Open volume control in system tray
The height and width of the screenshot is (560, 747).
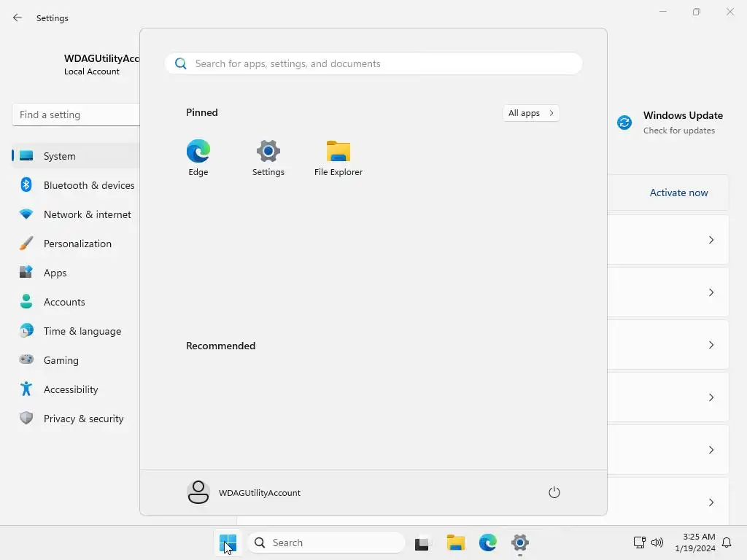pos(657,542)
